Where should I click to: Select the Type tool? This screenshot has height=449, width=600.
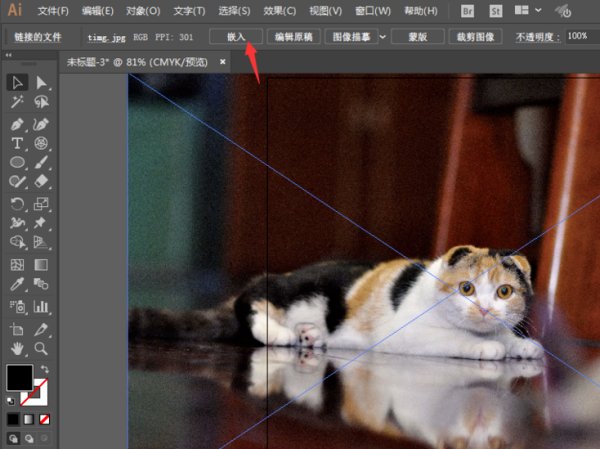coord(17,144)
